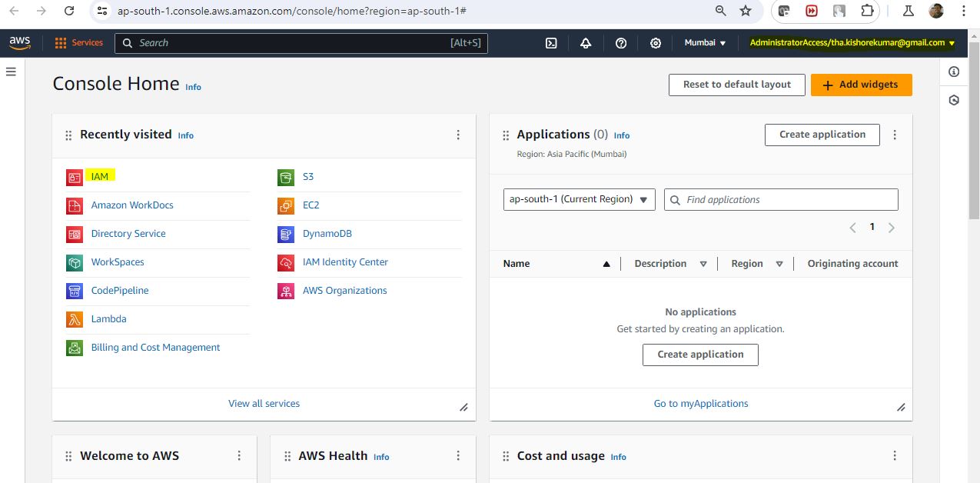Open Recently visited widget options menu

point(458,135)
